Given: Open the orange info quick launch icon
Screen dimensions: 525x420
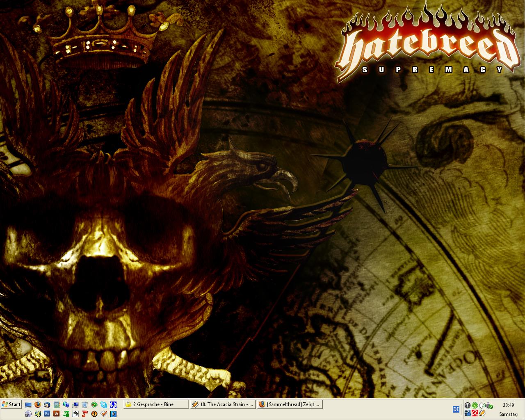Looking at the screenshot, I should coord(94,414).
